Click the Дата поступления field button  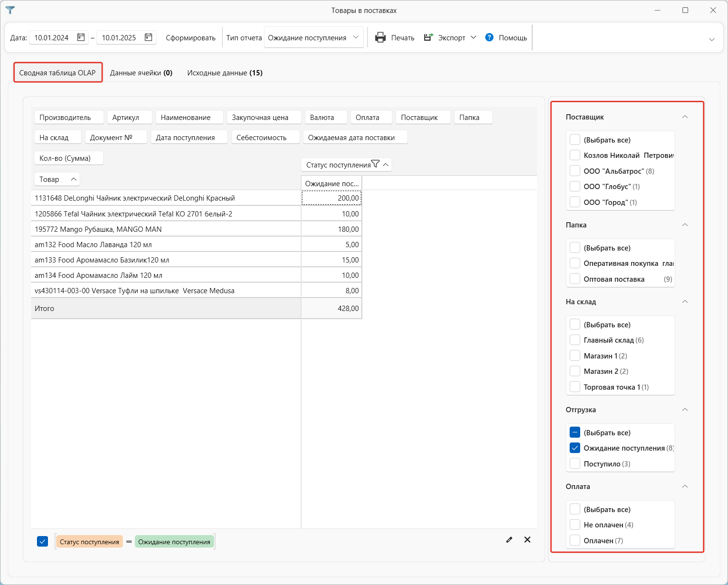tap(189, 138)
